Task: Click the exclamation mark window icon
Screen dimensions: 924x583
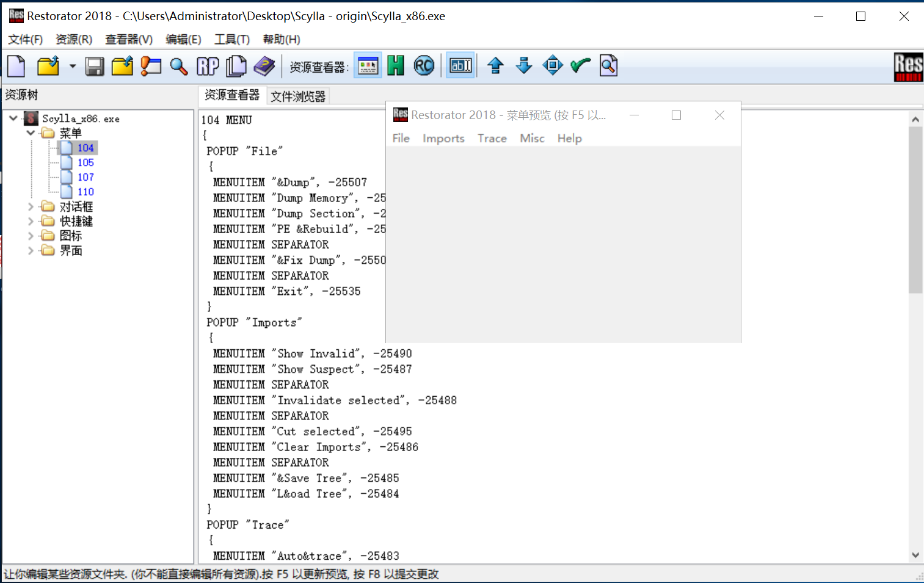Action: [151, 66]
